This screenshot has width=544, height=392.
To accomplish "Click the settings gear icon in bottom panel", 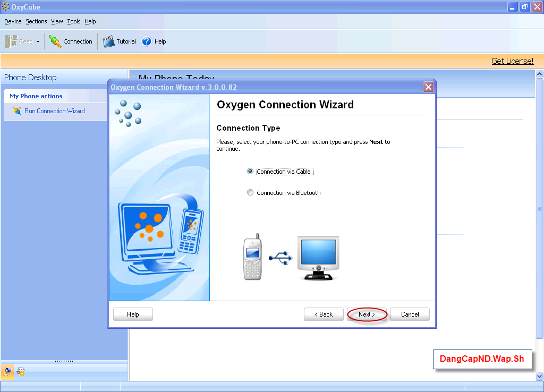I will pos(21,372).
